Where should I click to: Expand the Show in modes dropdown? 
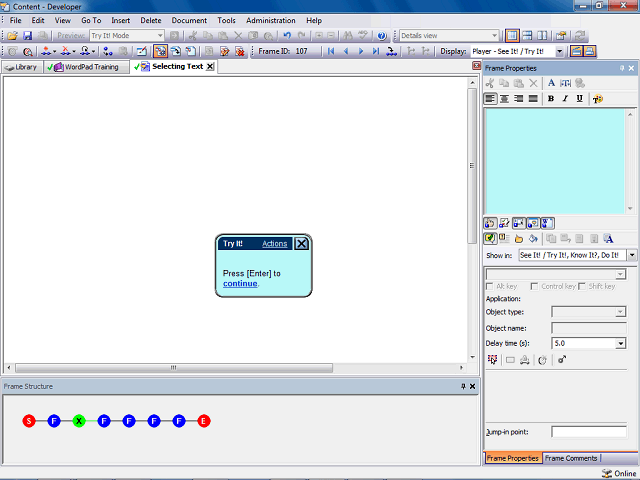632,255
